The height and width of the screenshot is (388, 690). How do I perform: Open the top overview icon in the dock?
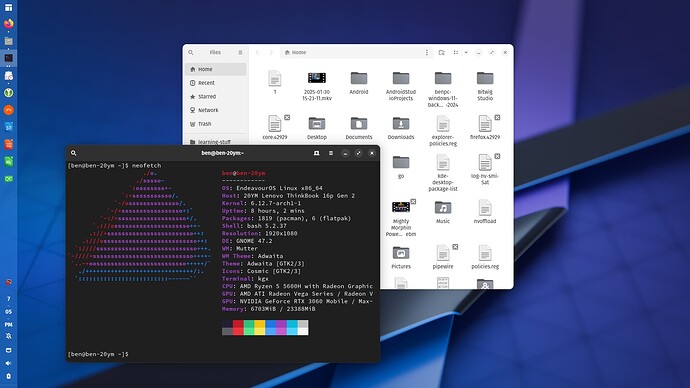point(8,7)
